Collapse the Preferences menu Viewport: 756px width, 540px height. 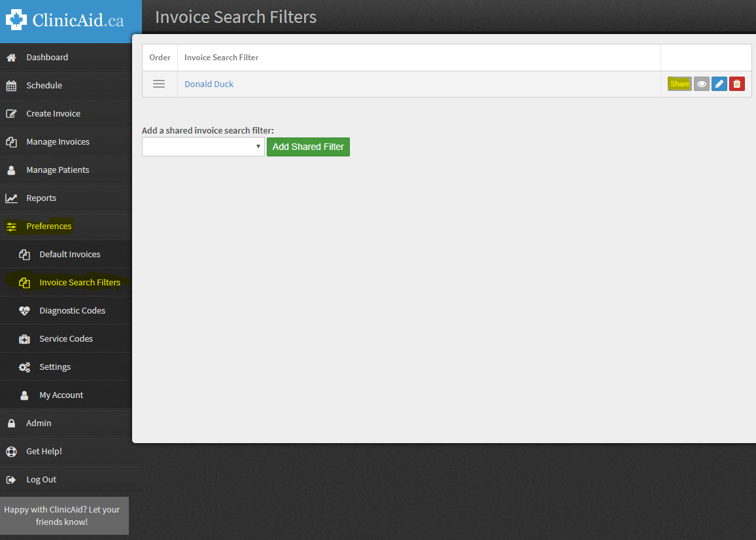pos(66,226)
